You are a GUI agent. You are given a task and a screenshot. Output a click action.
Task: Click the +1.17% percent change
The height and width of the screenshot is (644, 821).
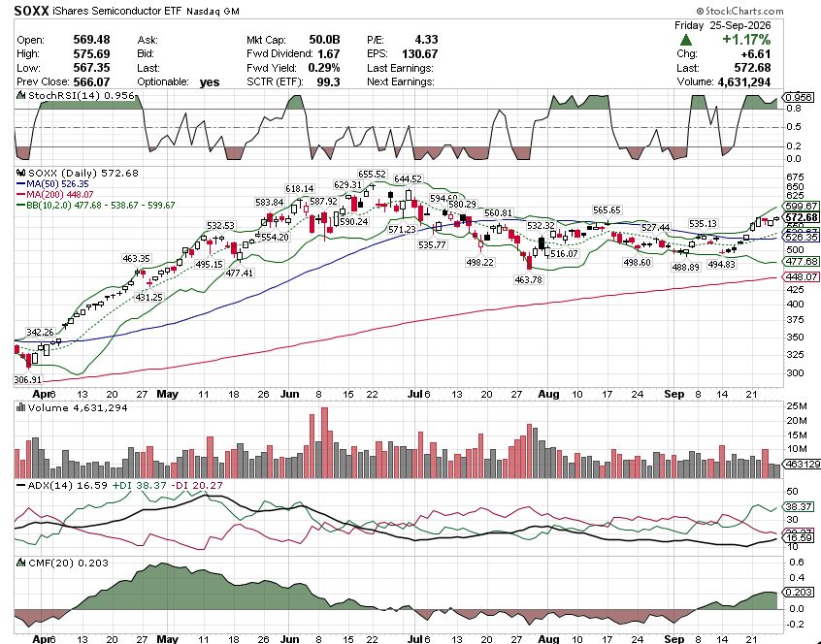(746, 40)
